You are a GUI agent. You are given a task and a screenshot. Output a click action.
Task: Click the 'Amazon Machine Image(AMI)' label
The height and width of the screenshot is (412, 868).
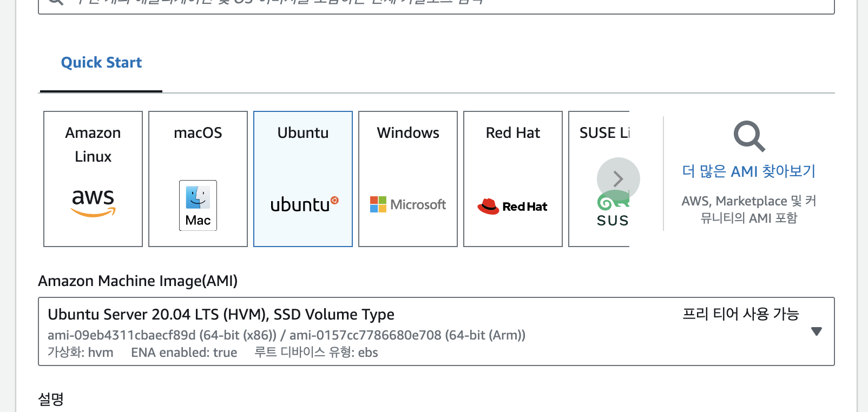click(x=138, y=281)
